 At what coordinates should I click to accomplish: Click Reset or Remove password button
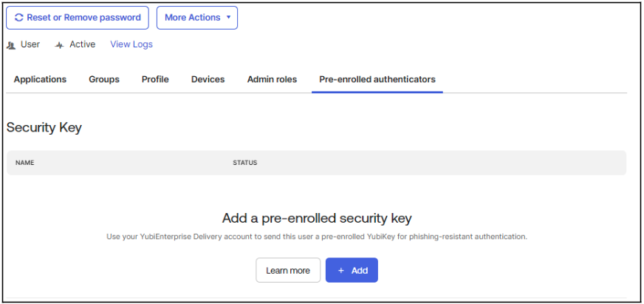point(78,18)
